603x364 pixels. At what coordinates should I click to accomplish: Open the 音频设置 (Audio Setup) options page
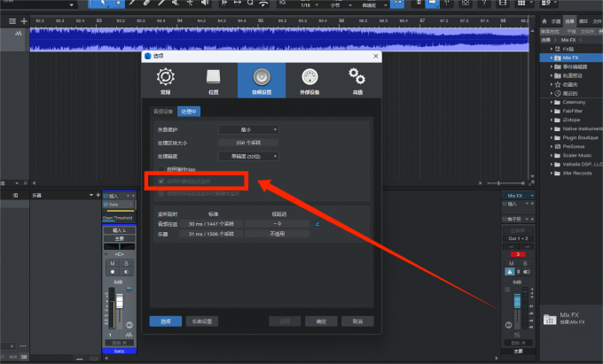tap(262, 81)
